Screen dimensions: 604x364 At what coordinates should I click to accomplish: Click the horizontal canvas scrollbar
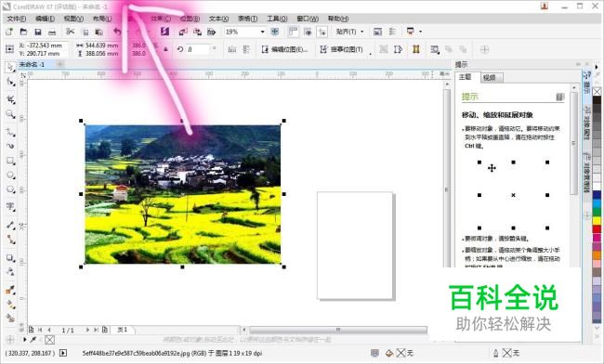point(338,330)
